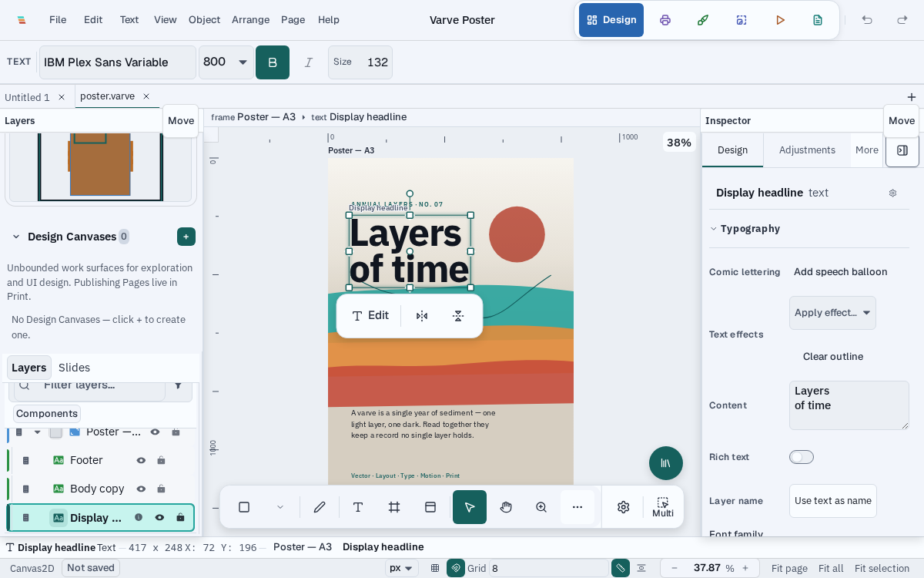
Task: Click the orange play Motion workspace icon
Action: pos(780,20)
